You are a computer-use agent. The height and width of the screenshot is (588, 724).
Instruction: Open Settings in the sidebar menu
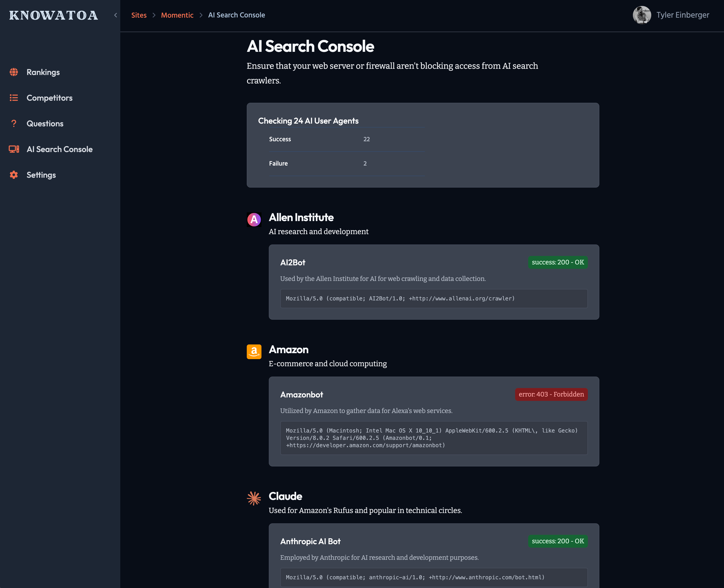tap(41, 175)
